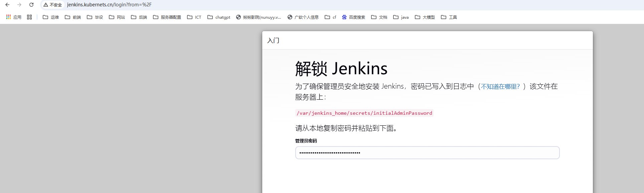Open the java bookmark folder
644x193 pixels.
(401, 17)
